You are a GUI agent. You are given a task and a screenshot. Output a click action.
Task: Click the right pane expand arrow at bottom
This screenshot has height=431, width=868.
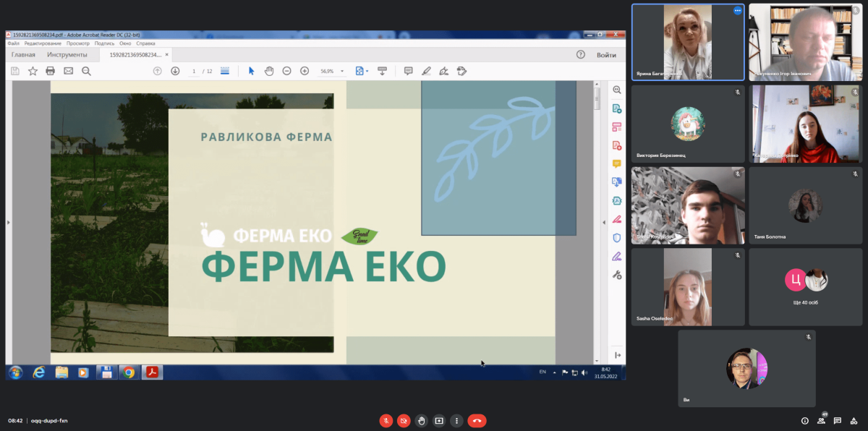(618, 355)
